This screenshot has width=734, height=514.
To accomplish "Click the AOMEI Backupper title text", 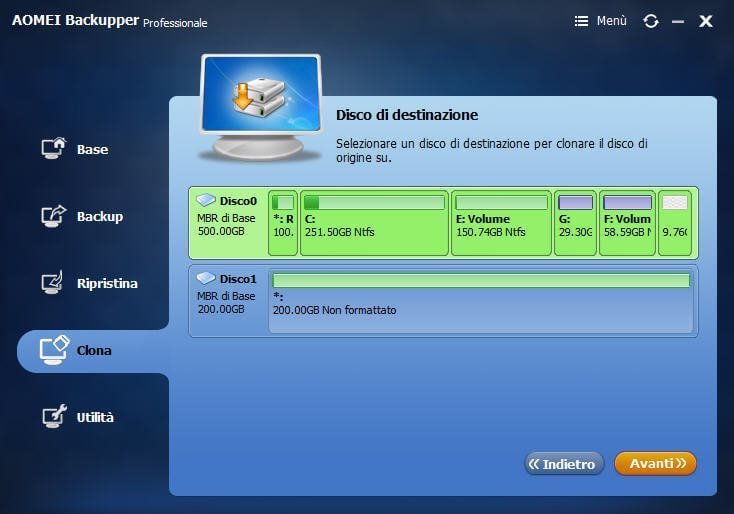I will pyautogui.click(x=75, y=20).
